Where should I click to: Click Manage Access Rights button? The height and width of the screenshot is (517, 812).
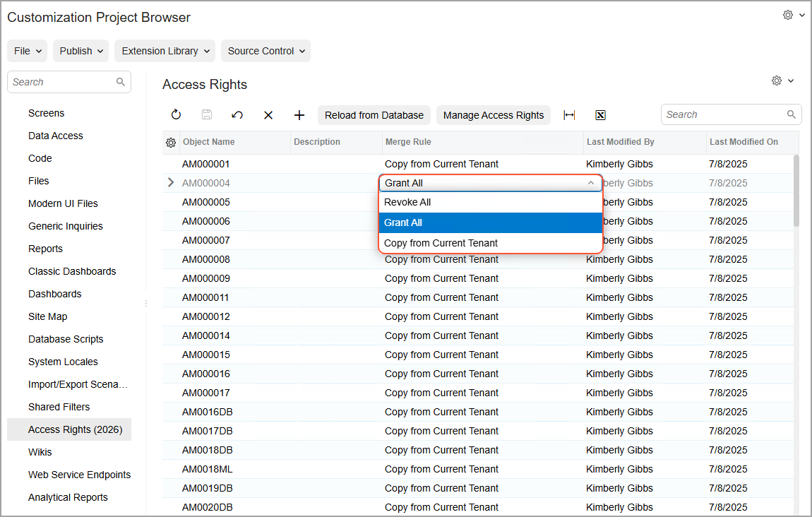493,115
